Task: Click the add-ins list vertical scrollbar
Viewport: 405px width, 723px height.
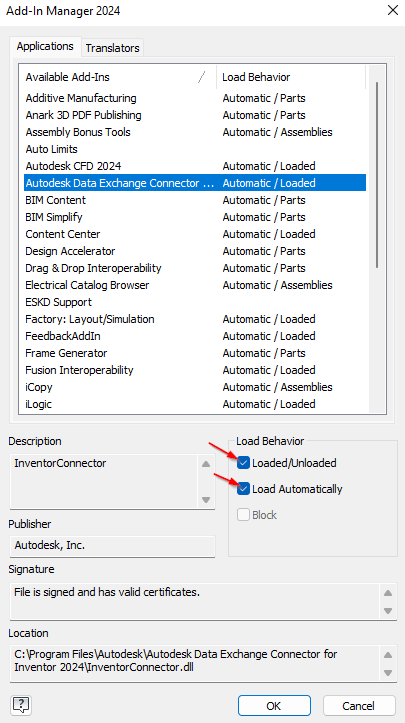Action: [377, 175]
